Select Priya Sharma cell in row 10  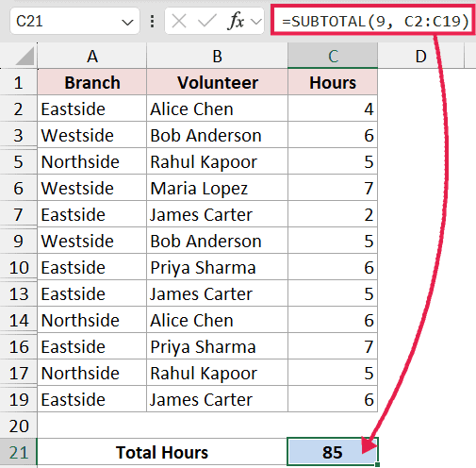click(217, 268)
